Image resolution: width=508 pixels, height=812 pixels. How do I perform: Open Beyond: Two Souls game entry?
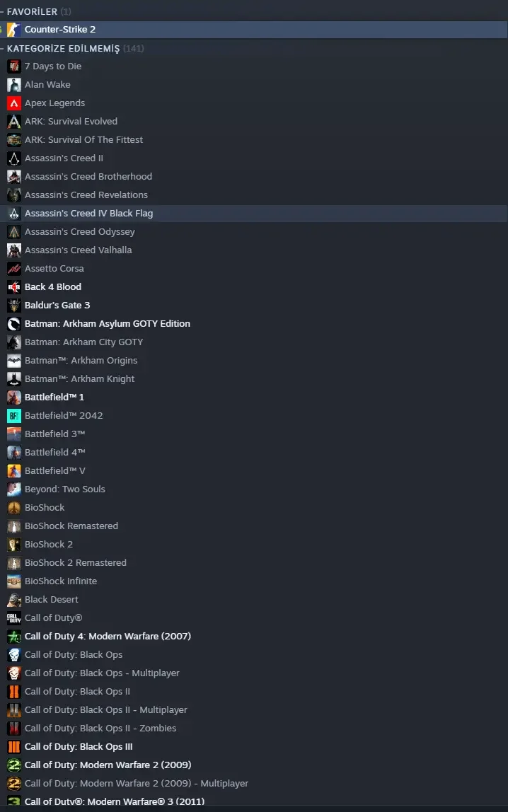coord(254,489)
